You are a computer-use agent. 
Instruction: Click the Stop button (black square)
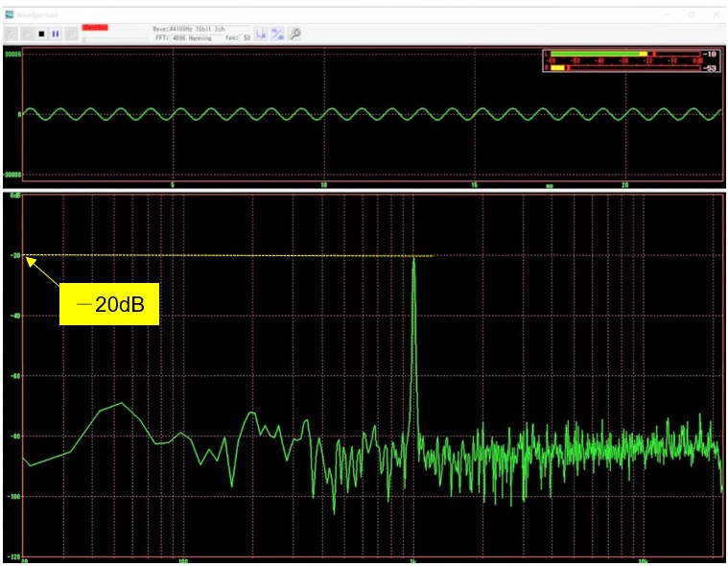(x=42, y=34)
